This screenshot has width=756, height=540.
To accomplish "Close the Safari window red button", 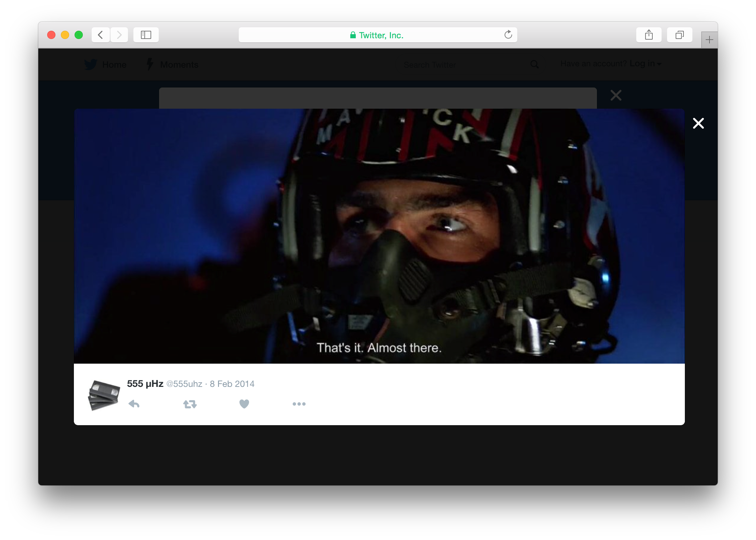I will tap(51, 35).
